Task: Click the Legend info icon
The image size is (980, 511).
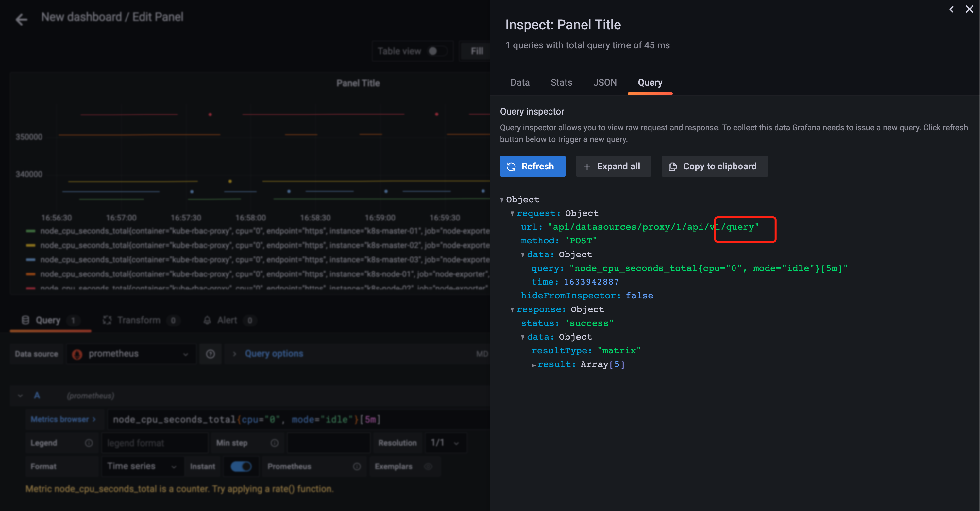Action: 89,443
